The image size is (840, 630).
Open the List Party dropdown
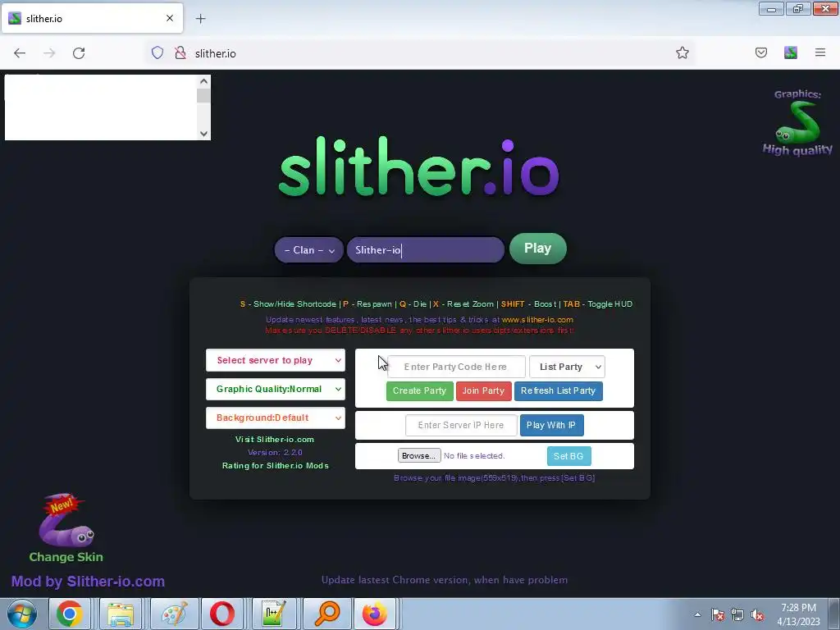point(568,367)
